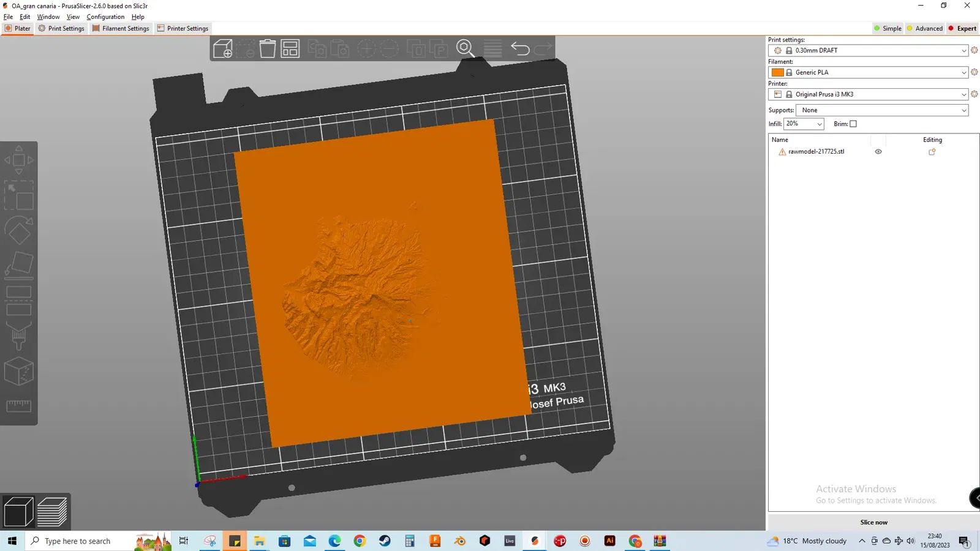
Task: Open the 0.30mm DRAFT print settings dropdown
Action: click(x=868, y=50)
